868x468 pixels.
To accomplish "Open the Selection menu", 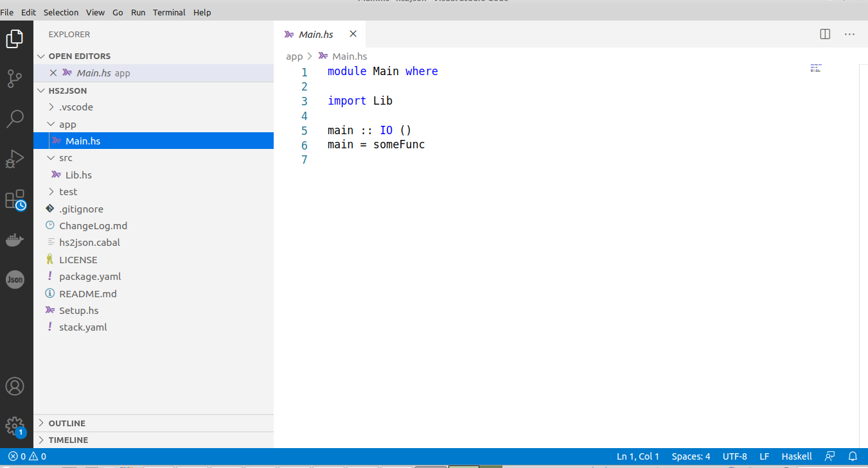I will point(61,12).
